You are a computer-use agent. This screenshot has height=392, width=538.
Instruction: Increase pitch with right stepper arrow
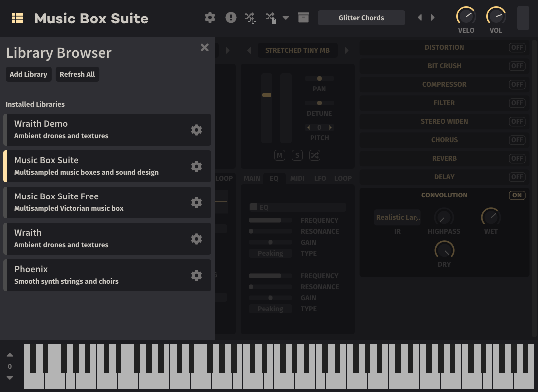[x=330, y=128]
